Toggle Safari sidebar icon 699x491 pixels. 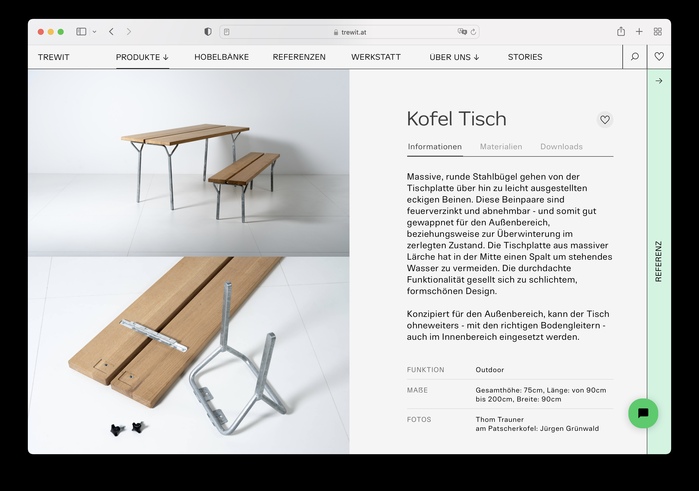(81, 32)
